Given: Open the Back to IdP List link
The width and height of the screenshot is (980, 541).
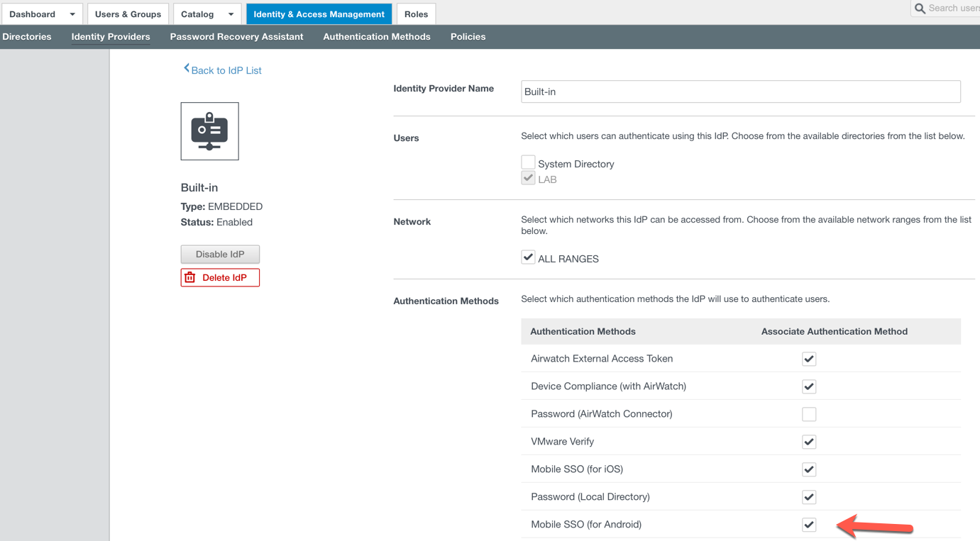Looking at the screenshot, I should (227, 70).
